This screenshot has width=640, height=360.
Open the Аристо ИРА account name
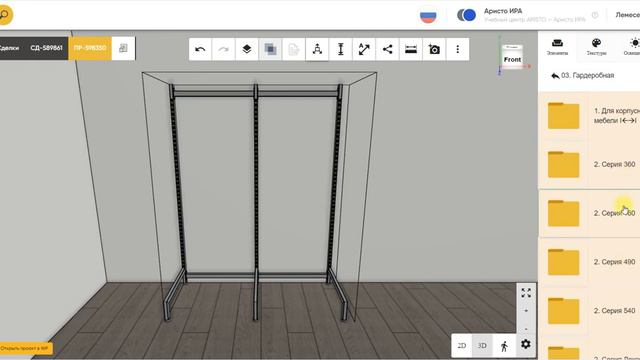503,11
